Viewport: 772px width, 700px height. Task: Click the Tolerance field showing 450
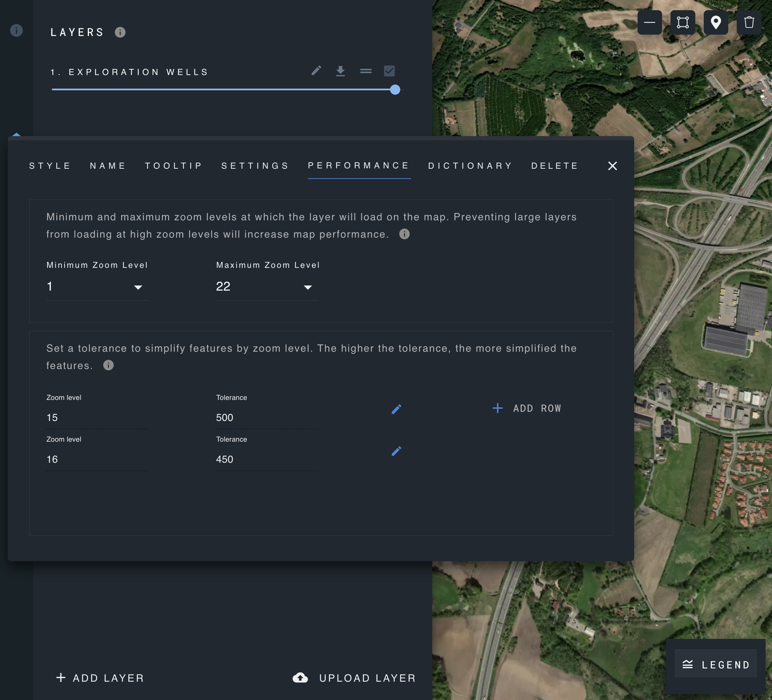click(267, 459)
